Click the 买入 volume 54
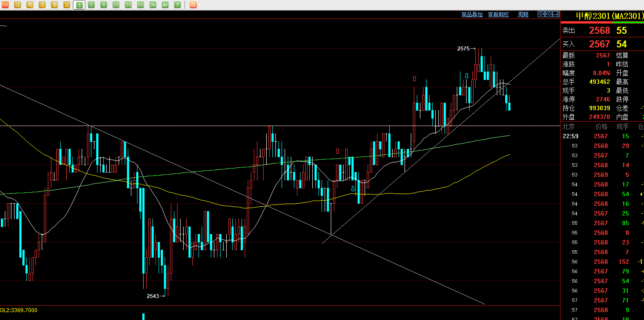Image resolution: width=644 pixels, height=320 pixels. [622, 44]
